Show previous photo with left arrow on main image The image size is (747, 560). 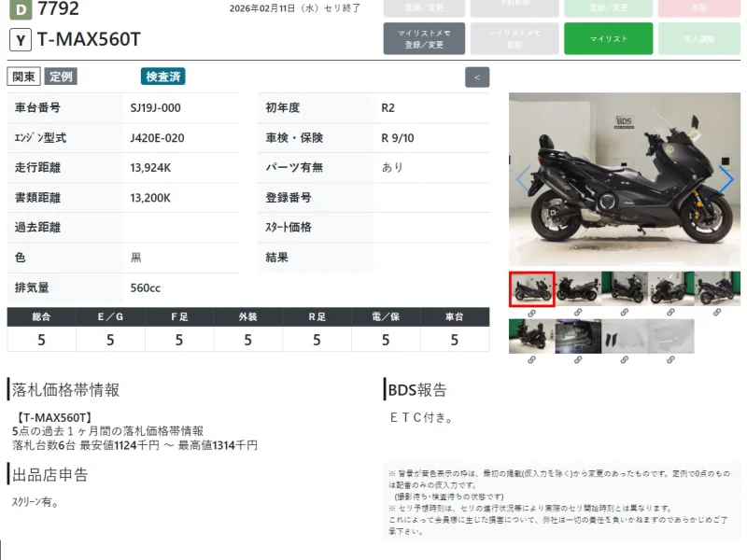point(523,179)
